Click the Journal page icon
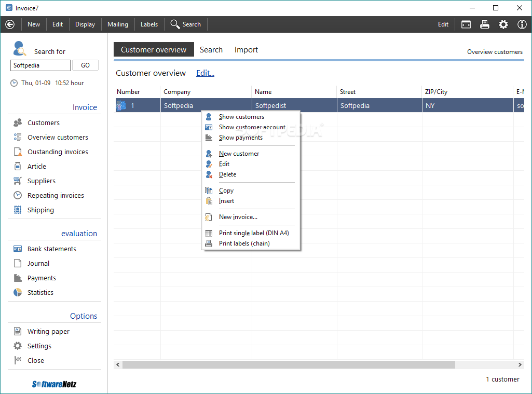This screenshot has height=394, width=532. [x=18, y=263]
